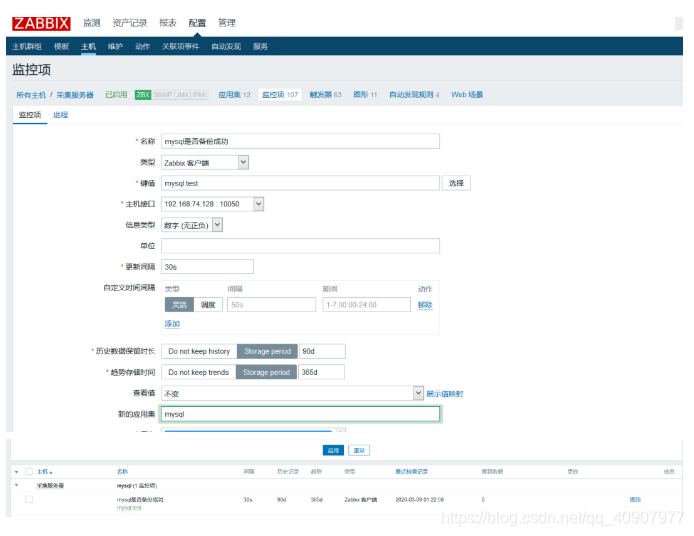Open 应用集 12 link
Viewport: 694px width, 536px height.
point(234,95)
